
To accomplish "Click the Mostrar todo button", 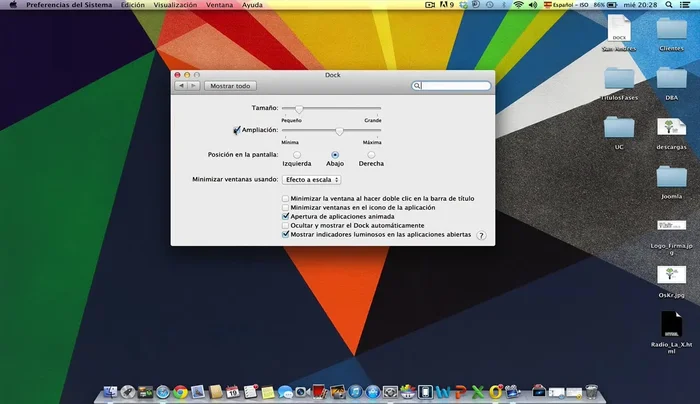I will (230, 86).
